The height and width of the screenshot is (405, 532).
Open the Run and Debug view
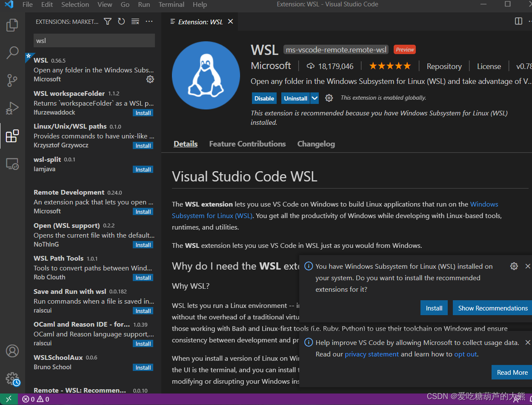point(12,108)
